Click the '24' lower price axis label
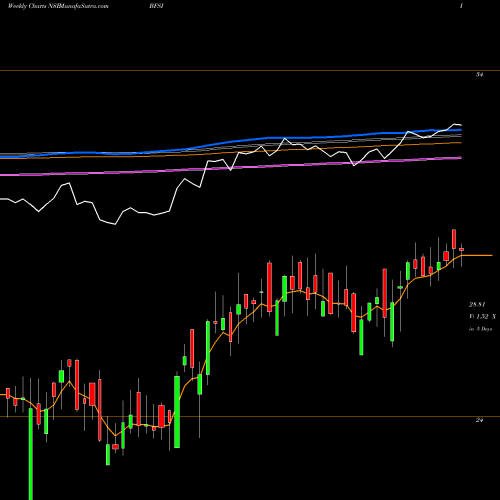This screenshot has width=500, height=500. [479, 420]
